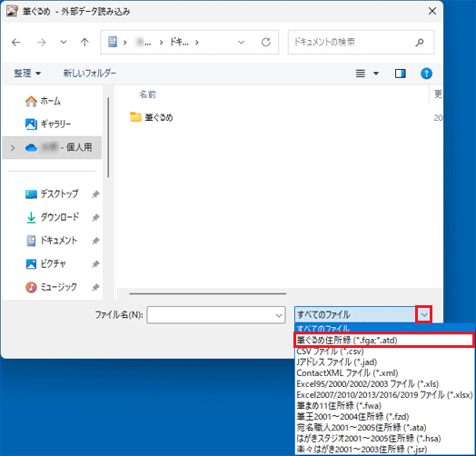Open view options dropdown arrow
The height and width of the screenshot is (456, 476).
[376, 74]
